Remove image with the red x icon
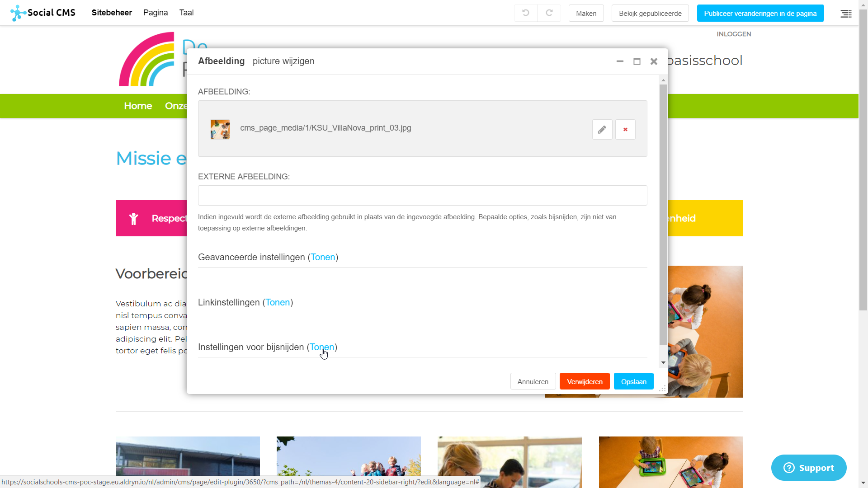The width and height of the screenshot is (868, 488). (625, 130)
